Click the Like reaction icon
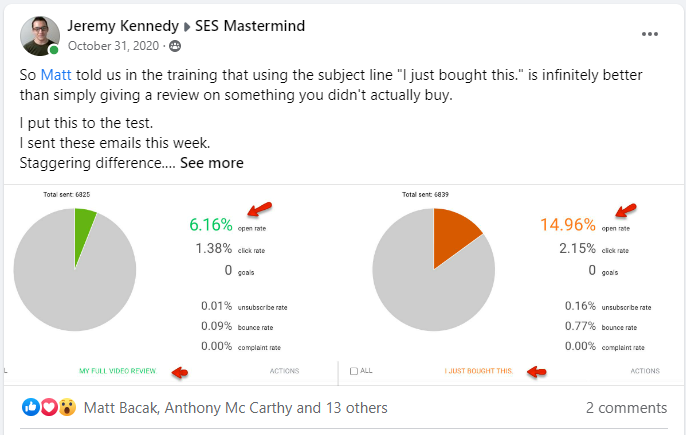 [x=31, y=407]
